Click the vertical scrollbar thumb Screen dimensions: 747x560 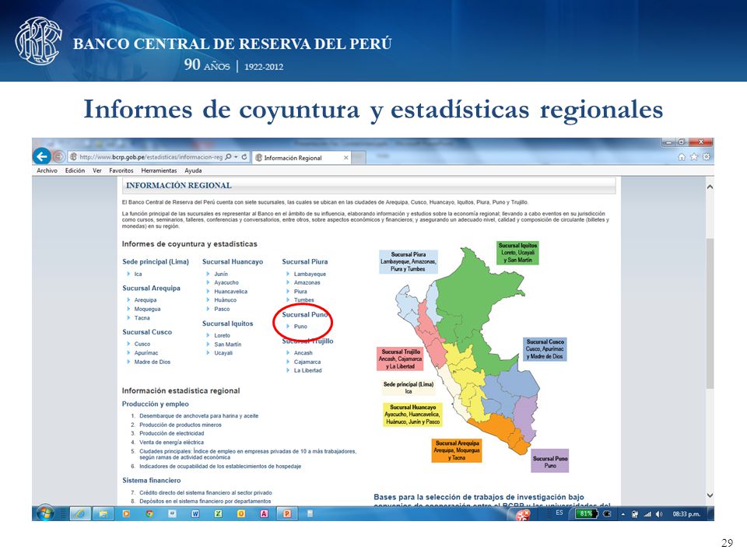[710, 313]
